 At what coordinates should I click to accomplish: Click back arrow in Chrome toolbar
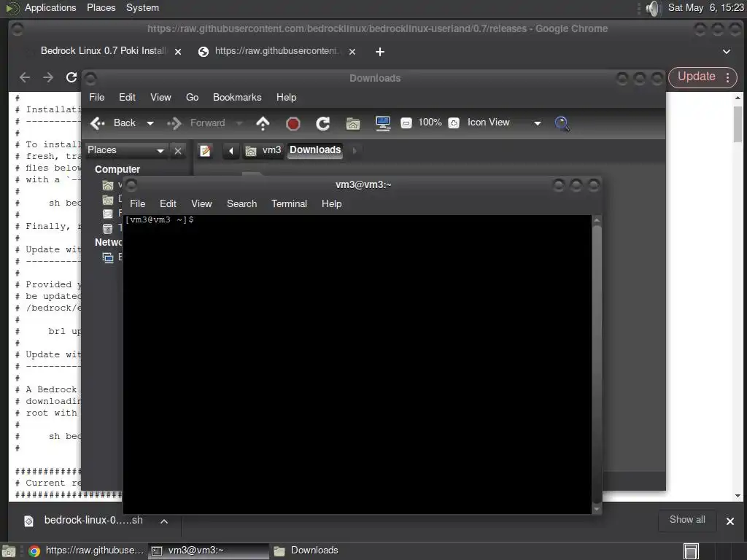(x=25, y=77)
